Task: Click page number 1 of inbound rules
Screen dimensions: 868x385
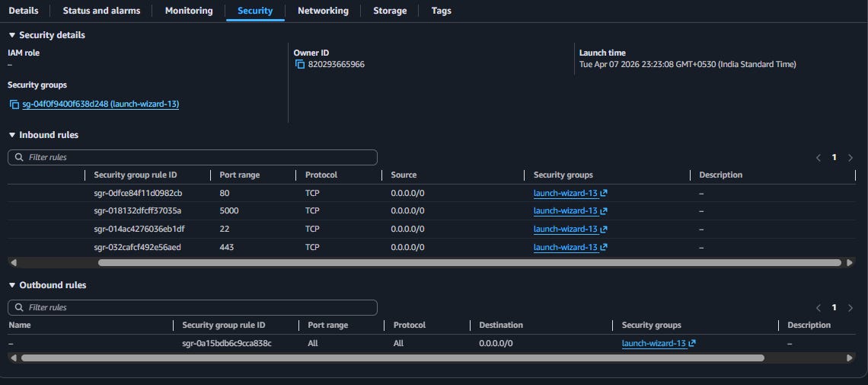Action: [x=834, y=158]
